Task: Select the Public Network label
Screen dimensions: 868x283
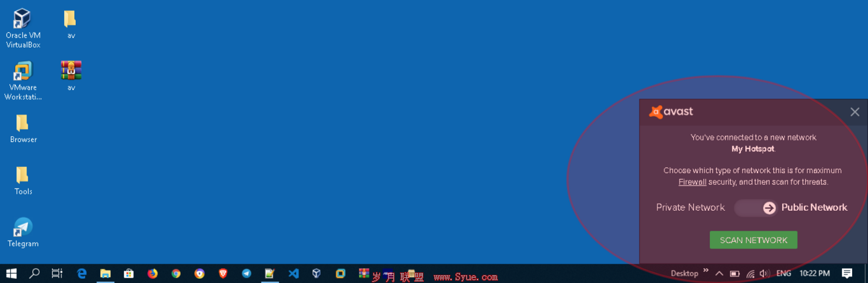Action: point(814,207)
